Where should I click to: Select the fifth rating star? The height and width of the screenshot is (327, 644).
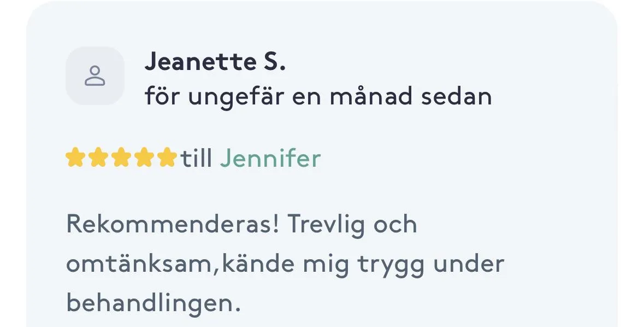[167, 158]
